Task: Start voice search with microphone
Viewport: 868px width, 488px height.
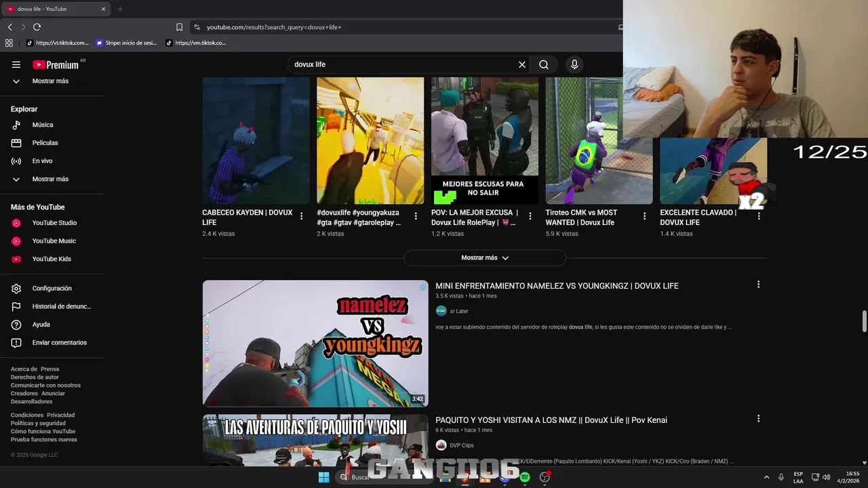Action: [574, 64]
